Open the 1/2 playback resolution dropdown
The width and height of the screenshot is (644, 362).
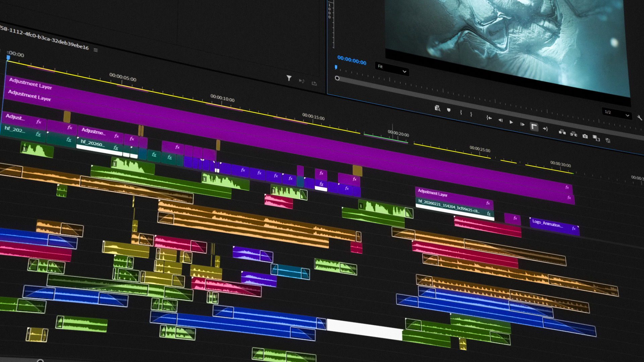[617, 113]
